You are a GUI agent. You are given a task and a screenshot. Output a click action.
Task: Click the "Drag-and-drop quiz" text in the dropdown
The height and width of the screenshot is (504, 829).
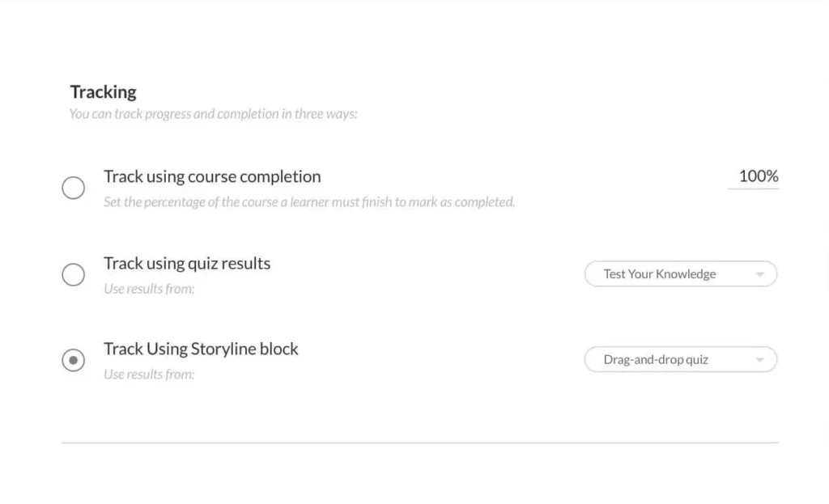[x=656, y=360]
